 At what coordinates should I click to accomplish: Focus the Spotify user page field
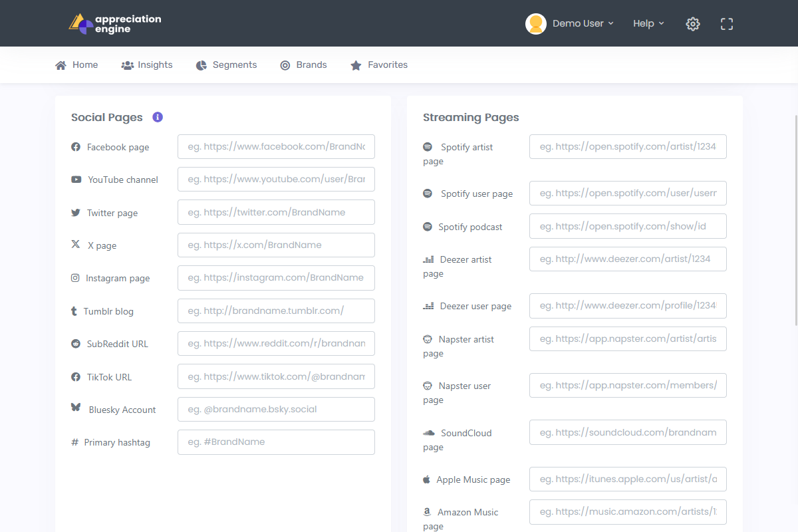coord(628,193)
